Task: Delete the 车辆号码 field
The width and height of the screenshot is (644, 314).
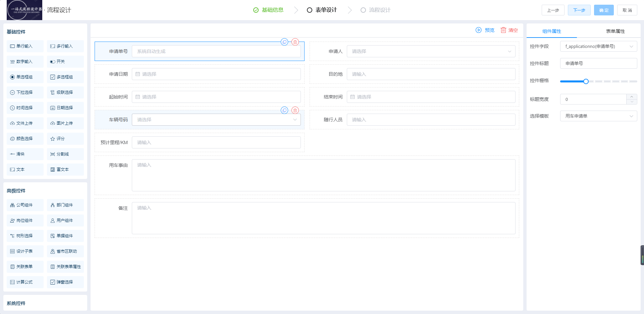Action: [295, 110]
